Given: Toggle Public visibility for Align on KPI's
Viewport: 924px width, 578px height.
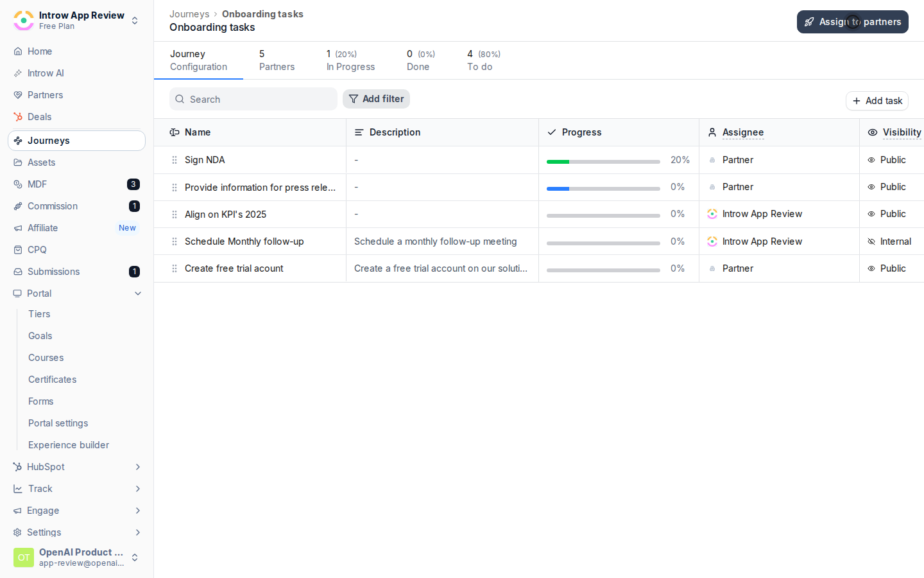Looking at the screenshot, I should coord(887,214).
